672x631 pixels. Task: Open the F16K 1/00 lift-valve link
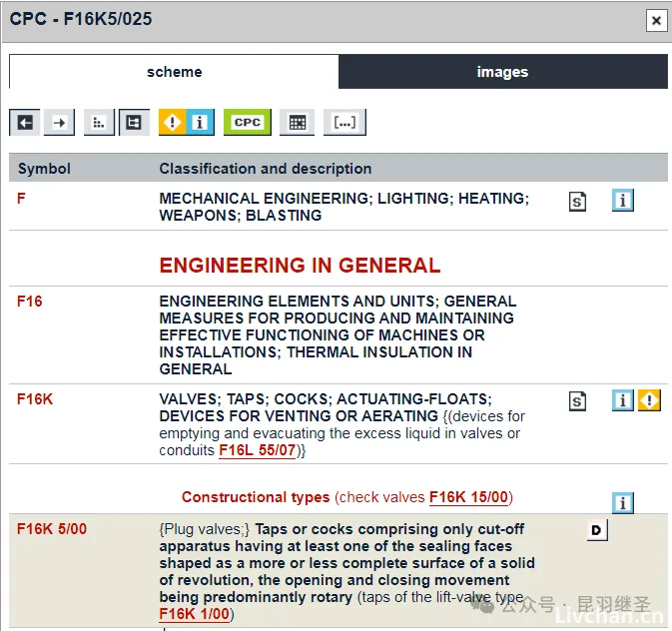coord(194,614)
